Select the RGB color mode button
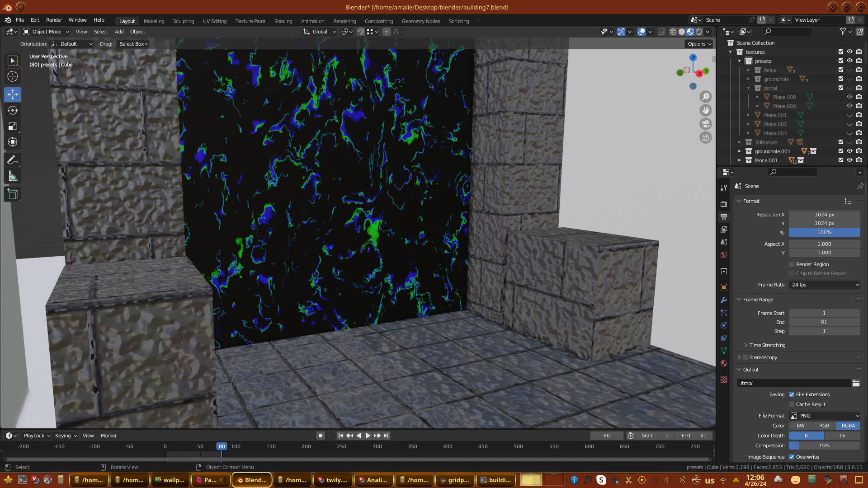Image resolution: width=868 pixels, height=488 pixels. [x=824, y=426]
